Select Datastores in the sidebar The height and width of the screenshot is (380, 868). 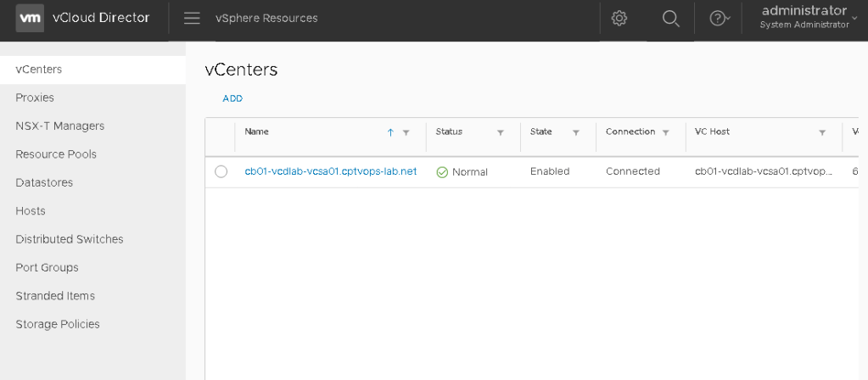pos(44,182)
